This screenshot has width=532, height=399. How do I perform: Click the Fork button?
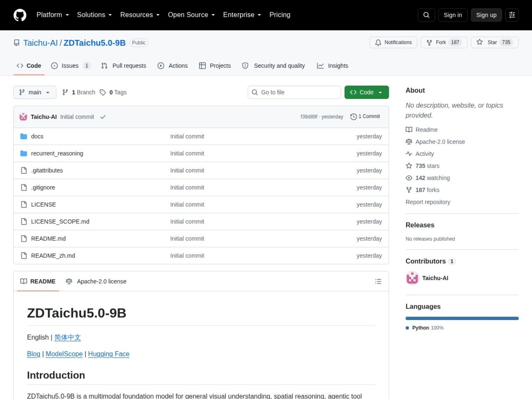(x=444, y=43)
